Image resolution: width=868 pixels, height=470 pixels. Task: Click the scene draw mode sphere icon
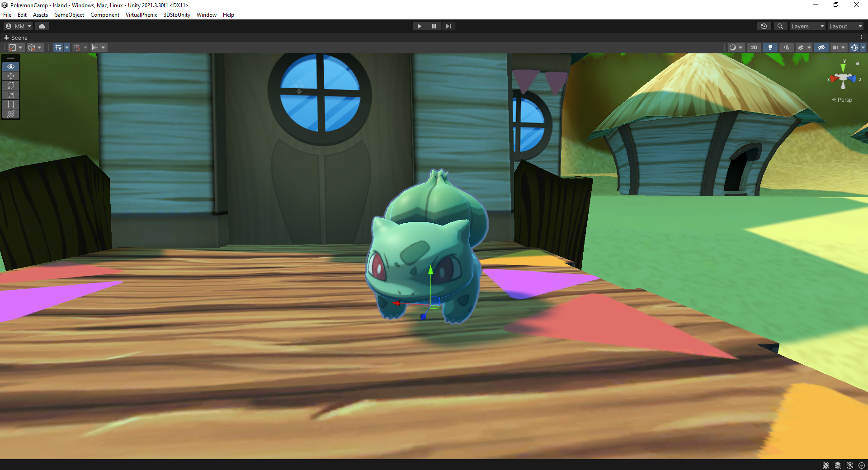tap(732, 47)
